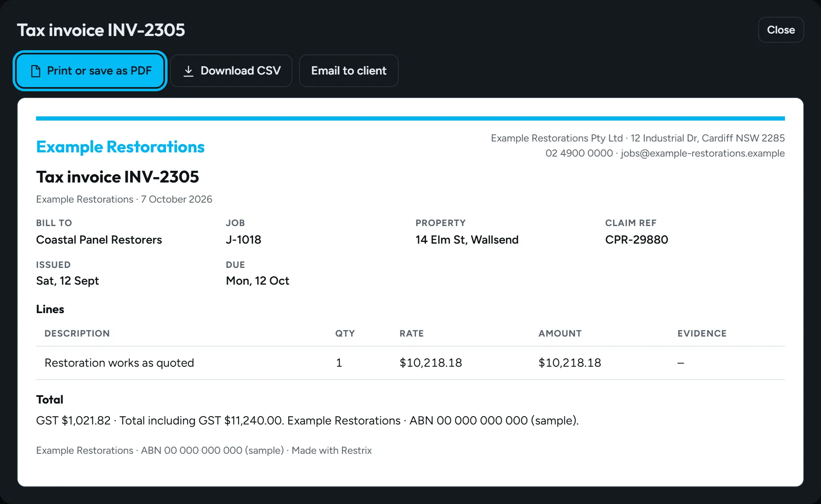Screen dimensions: 821x504
Task: Click the quantity value 1 in the line row
Action: (x=339, y=363)
